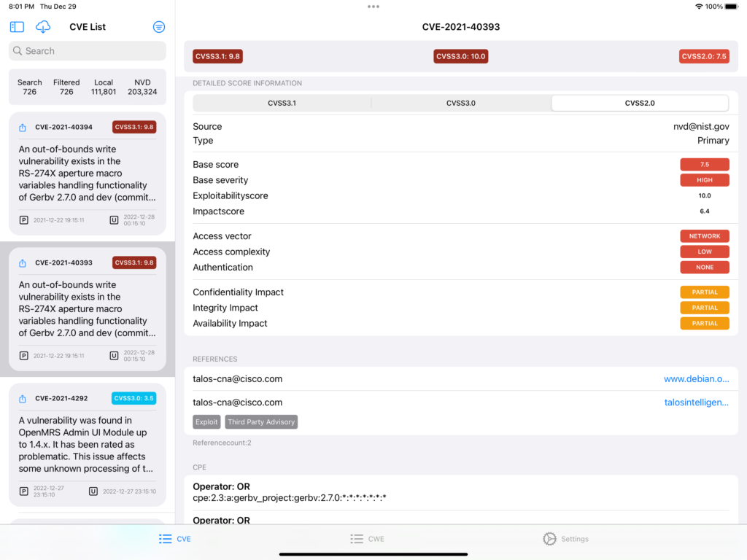Tap the cloud download icon
747x560 pixels.
[43, 27]
